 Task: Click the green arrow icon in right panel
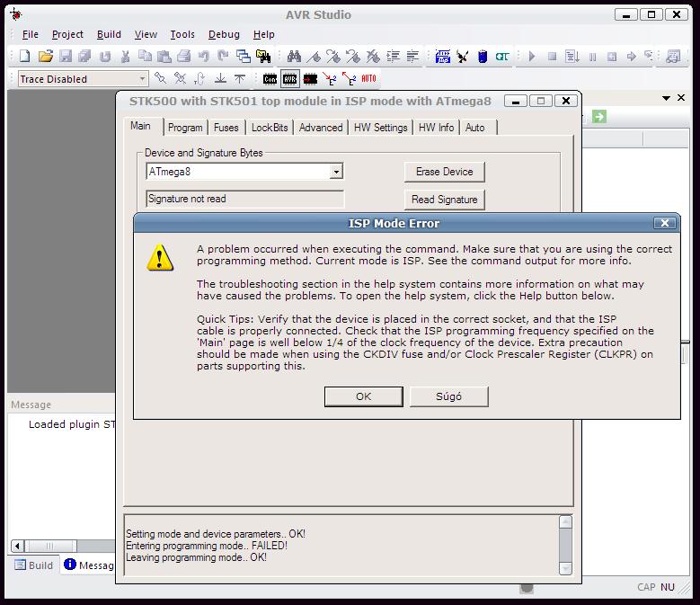coord(599,117)
